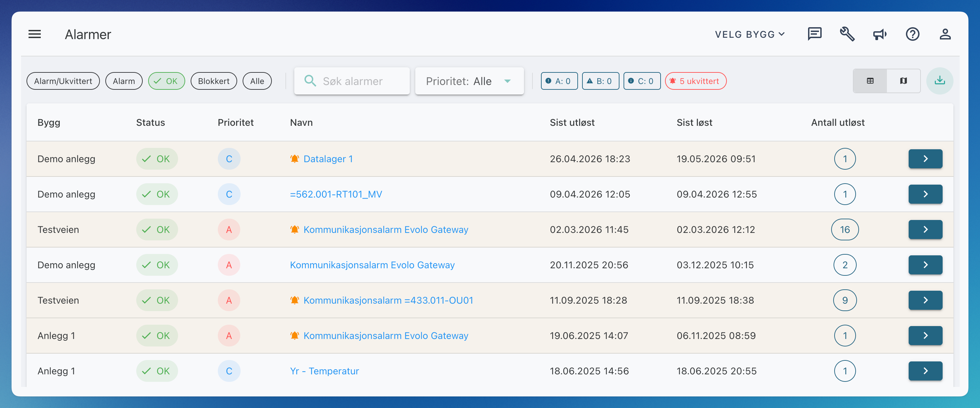Image resolution: width=980 pixels, height=408 pixels.
Task: Expand details for =562.001-RT101_MV row
Action: [925, 194]
